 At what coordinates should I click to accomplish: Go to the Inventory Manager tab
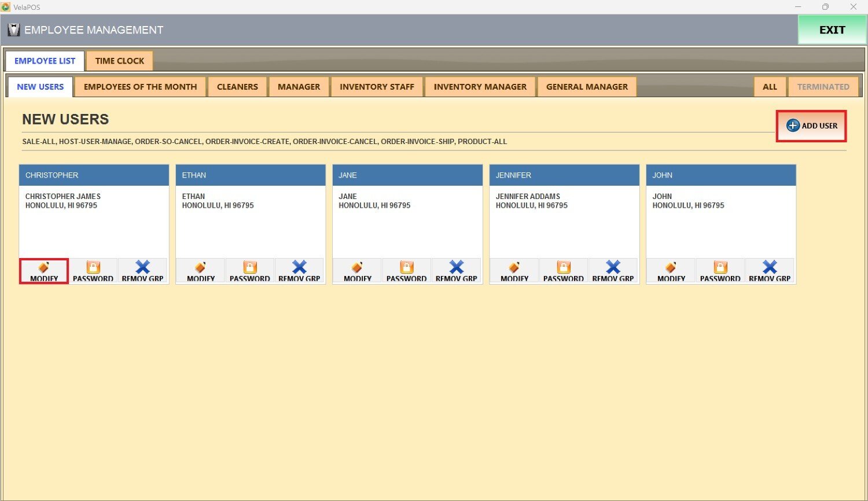click(480, 87)
